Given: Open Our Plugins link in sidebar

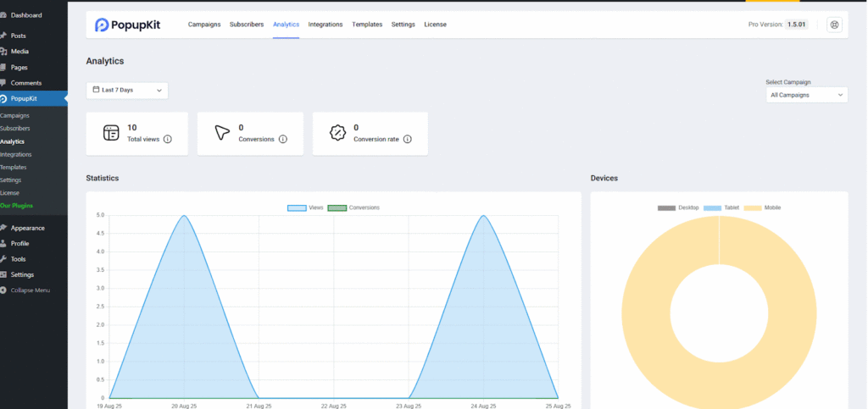Looking at the screenshot, I should pos(17,206).
